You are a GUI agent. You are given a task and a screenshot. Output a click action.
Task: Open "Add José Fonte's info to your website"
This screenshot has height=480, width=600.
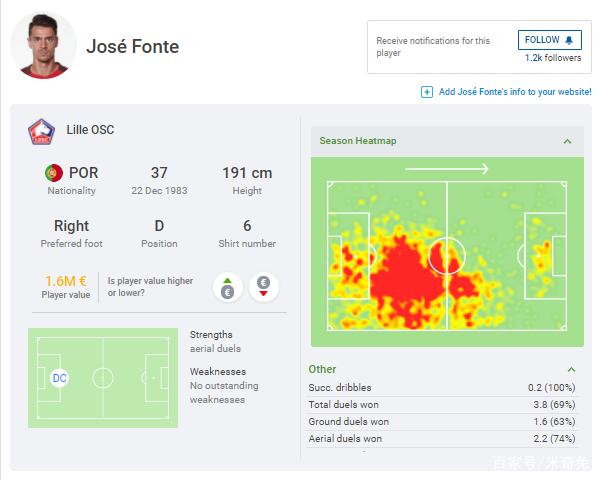click(514, 92)
